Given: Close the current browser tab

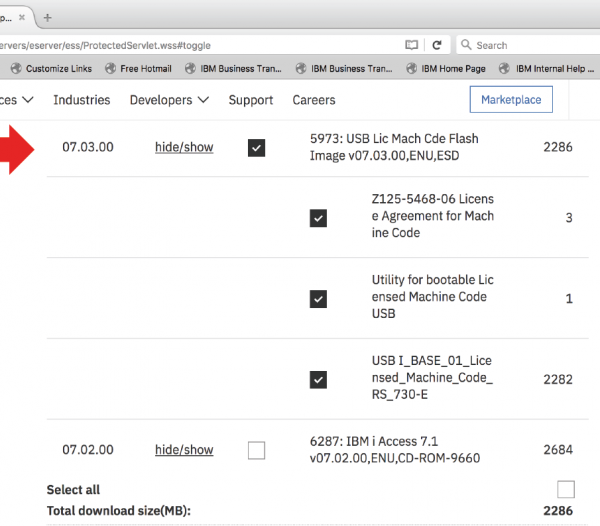Looking at the screenshot, I should 22,17.
